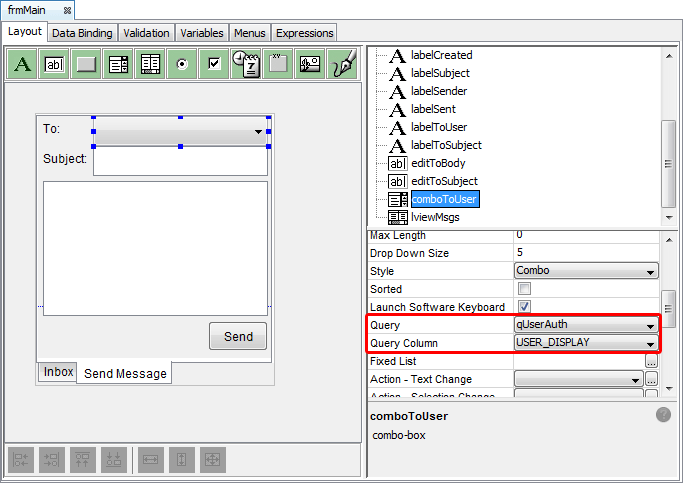Uncheck Launch Software Keyboard checkbox
This screenshot has height=483, width=683.
coord(524,307)
